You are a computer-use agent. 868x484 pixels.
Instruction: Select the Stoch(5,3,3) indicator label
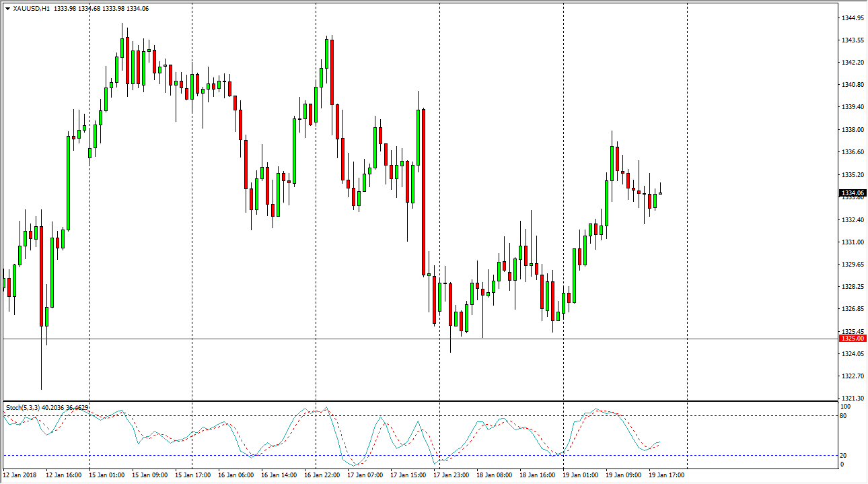point(26,407)
